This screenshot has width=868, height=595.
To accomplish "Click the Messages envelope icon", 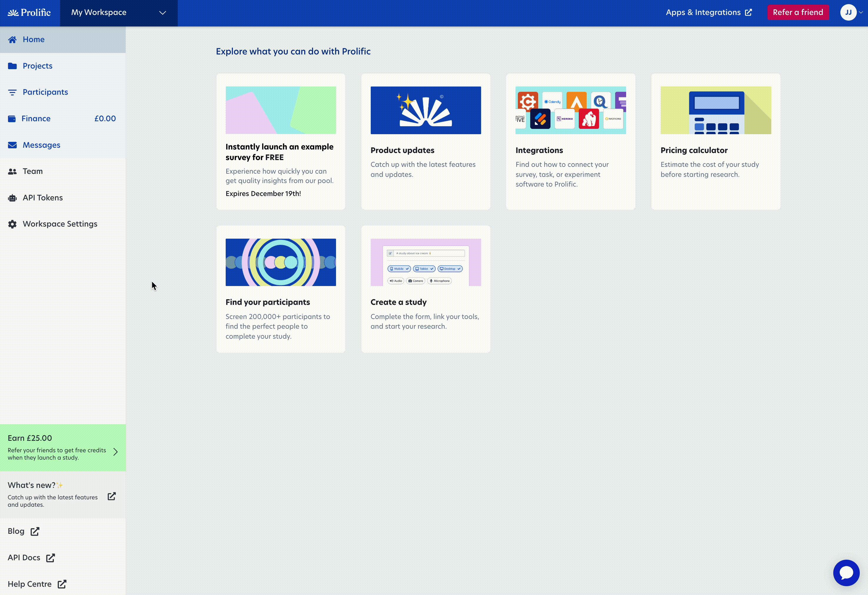I will click(x=12, y=145).
